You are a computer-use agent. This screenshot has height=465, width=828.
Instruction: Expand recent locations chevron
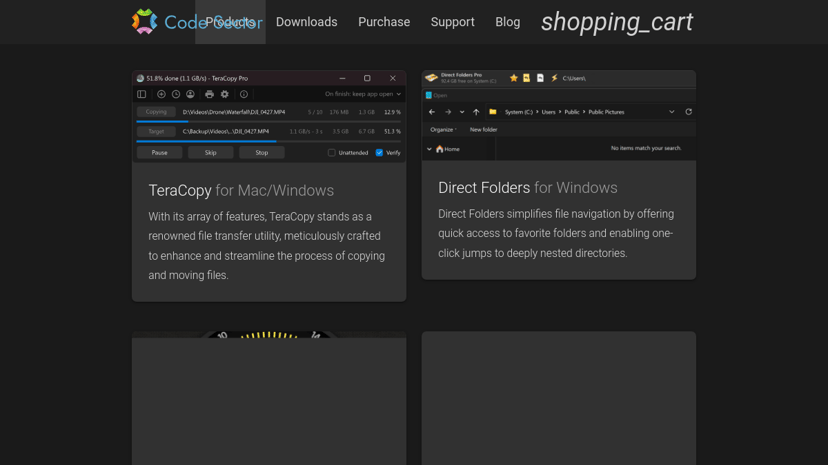point(462,112)
